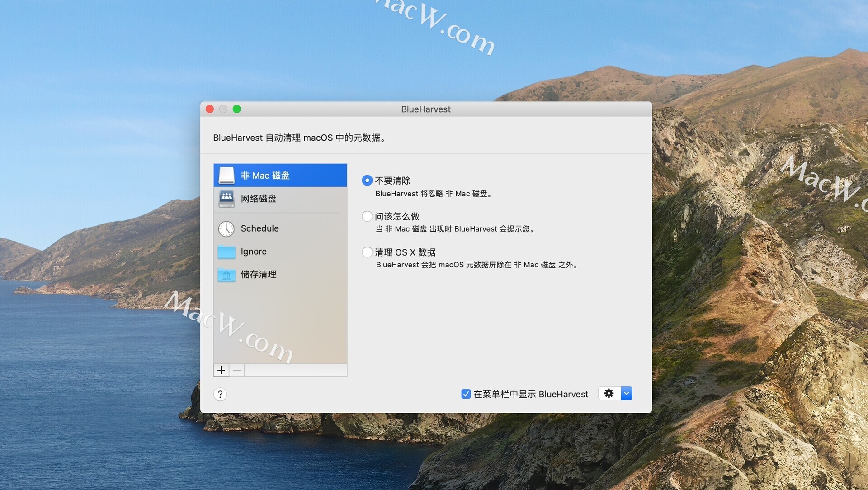Click the green zoom window button
This screenshot has height=490, width=868.
[237, 109]
